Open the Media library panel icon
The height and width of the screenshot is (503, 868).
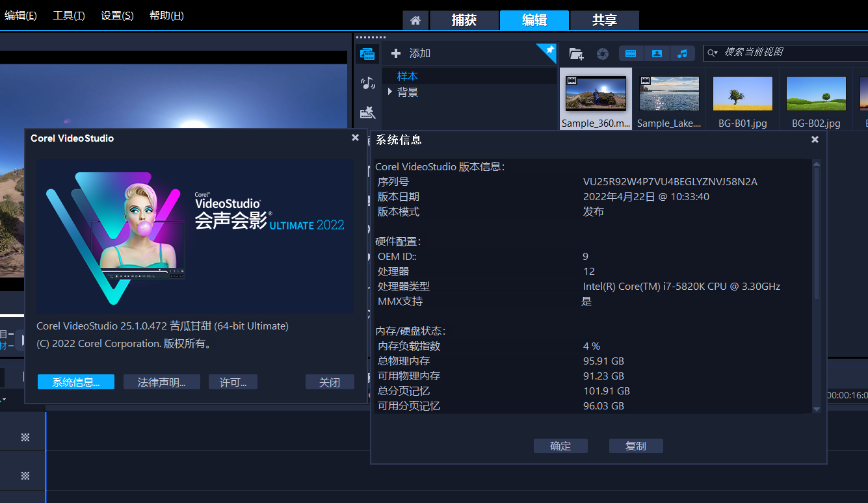pos(367,54)
